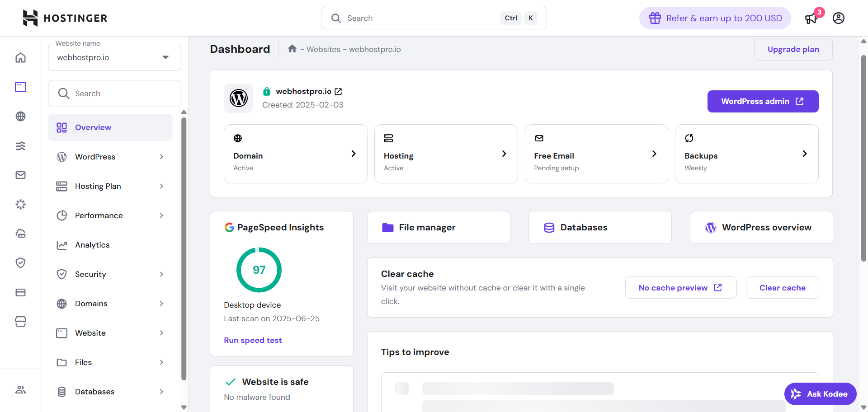Click the breadcrumb home icon

[x=292, y=49]
